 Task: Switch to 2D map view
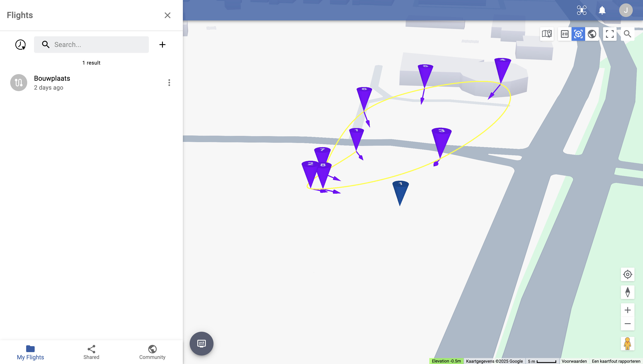click(565, 34)
